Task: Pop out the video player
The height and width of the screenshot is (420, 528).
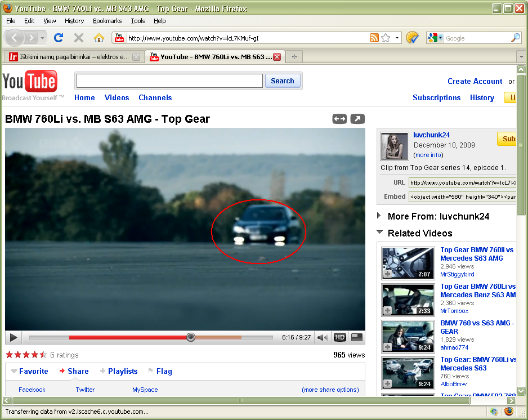Action: click(357, 119)
